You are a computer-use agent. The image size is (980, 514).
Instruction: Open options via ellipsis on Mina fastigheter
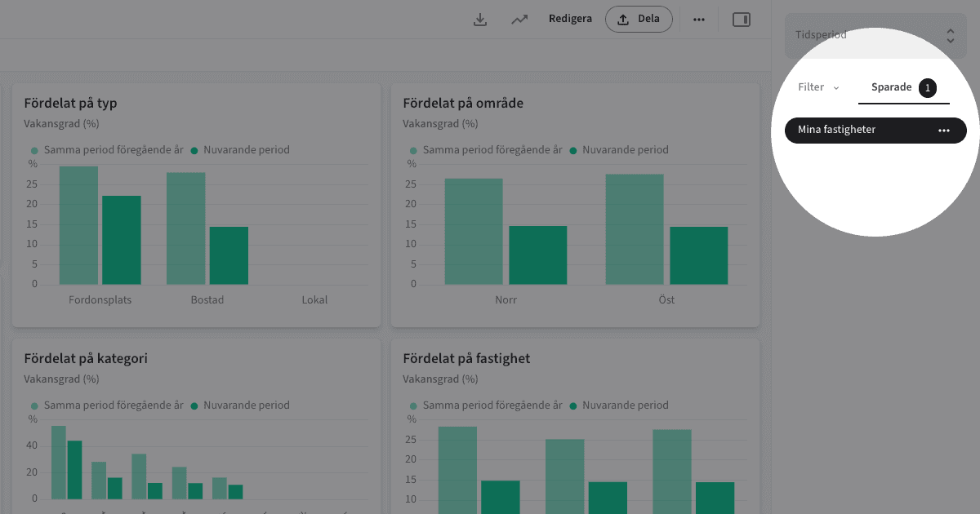click(944, 130)
